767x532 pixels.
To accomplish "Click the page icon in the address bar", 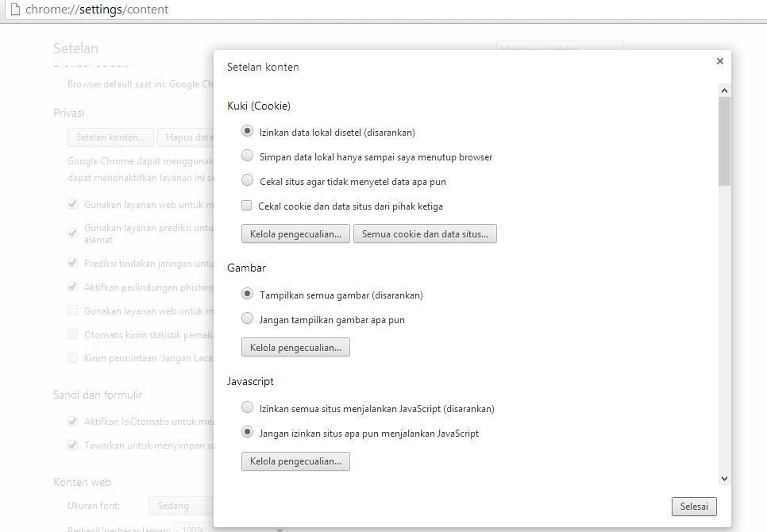I will (15, 10).
